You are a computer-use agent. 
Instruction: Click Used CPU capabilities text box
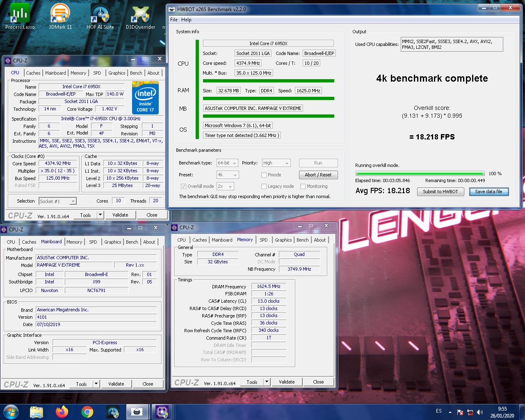452,44
